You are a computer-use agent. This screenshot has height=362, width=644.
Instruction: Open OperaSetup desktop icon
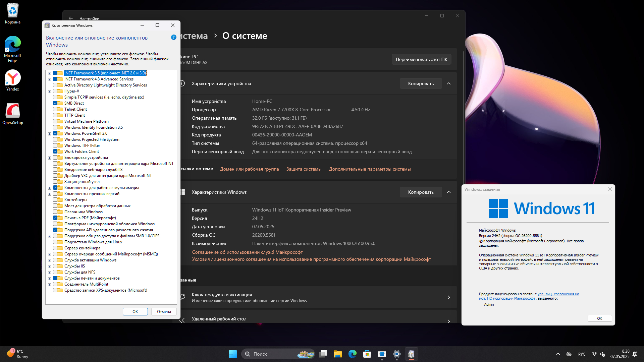(x=13, y=114)
